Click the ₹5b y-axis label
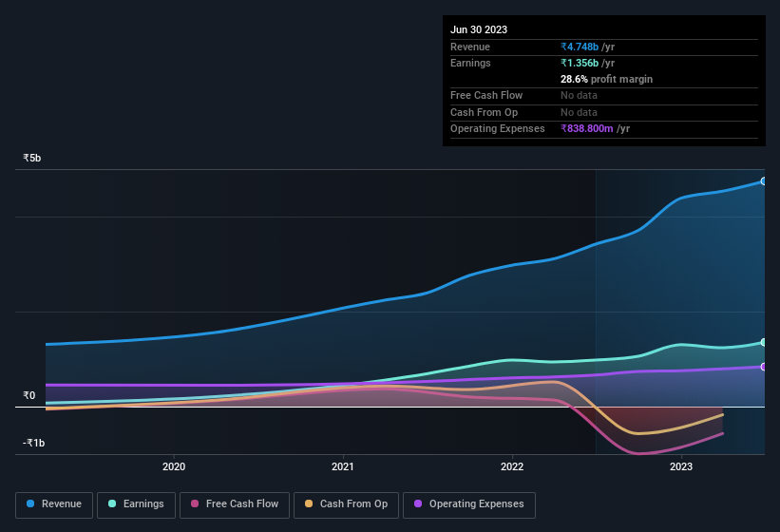This screenshot has width=780, height=532. 32,158
